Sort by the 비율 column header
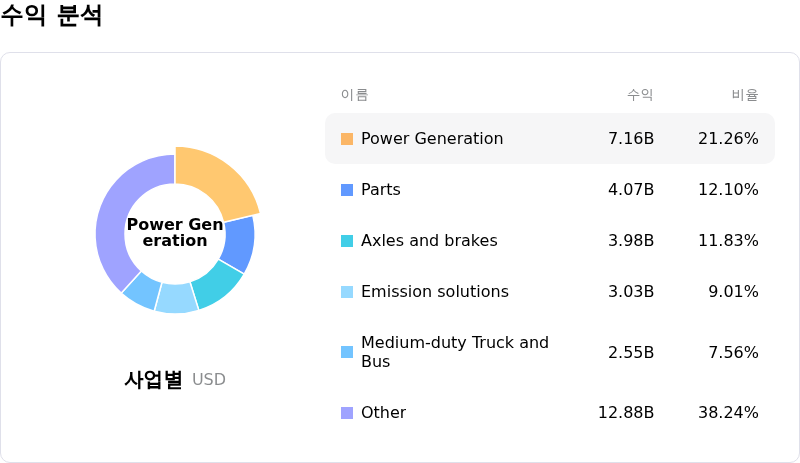Image resolution: width=800 pixels, height=463 pixels. tap(744, 95)
